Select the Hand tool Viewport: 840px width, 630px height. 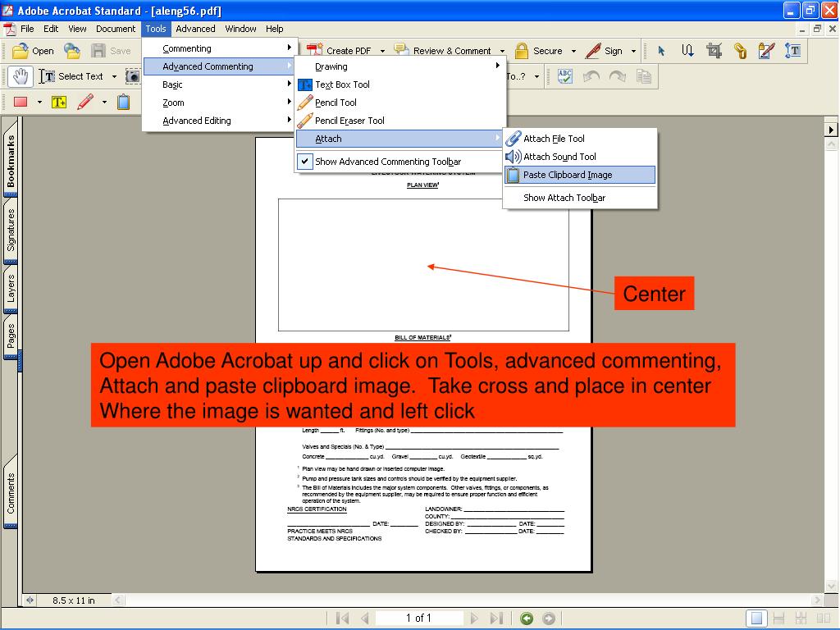(21, 76)
